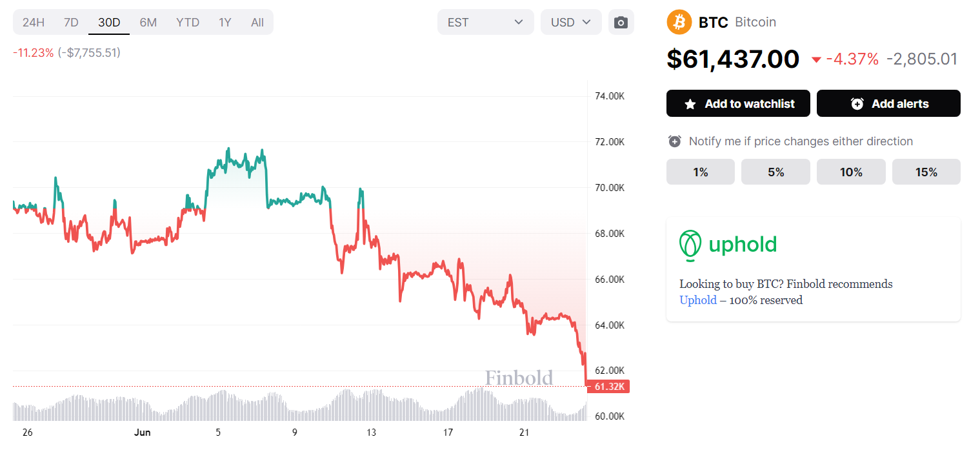Click Add to watchlist button
The image size is (980, 459).
(738, 103)
